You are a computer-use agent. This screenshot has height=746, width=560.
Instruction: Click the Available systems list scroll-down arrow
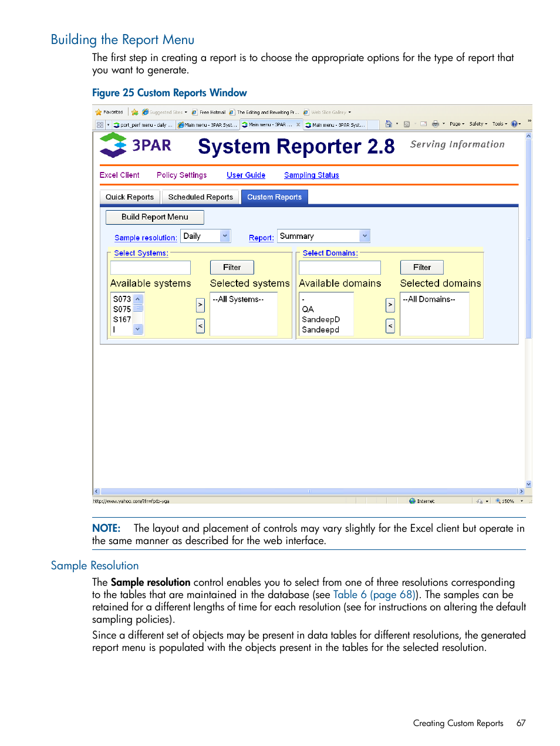click(138, 329)
